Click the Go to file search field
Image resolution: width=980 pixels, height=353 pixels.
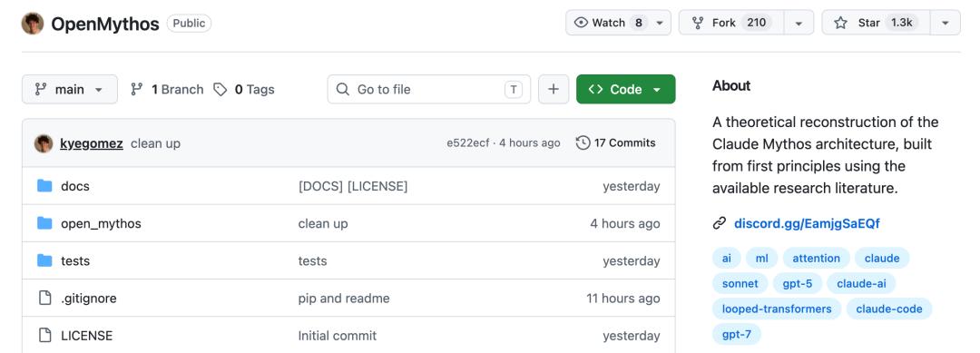click(428, 89)
